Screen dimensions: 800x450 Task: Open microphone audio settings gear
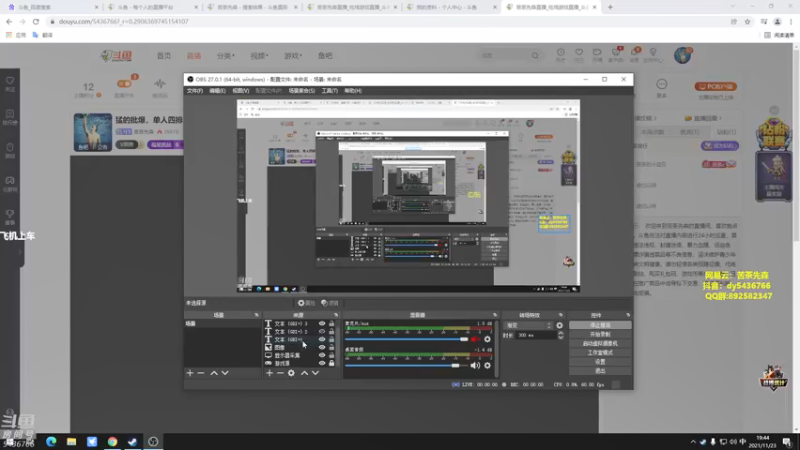tap(487, 339)
